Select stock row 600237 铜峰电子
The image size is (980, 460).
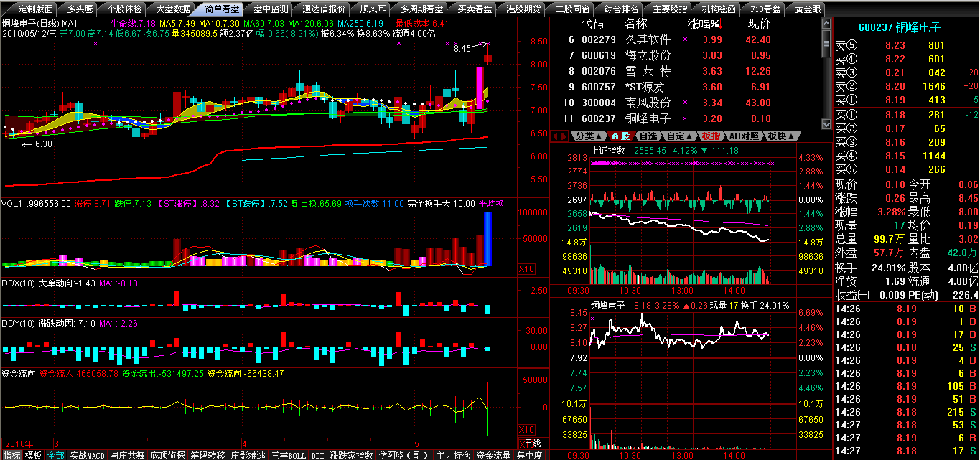click(x=684, y=118)
